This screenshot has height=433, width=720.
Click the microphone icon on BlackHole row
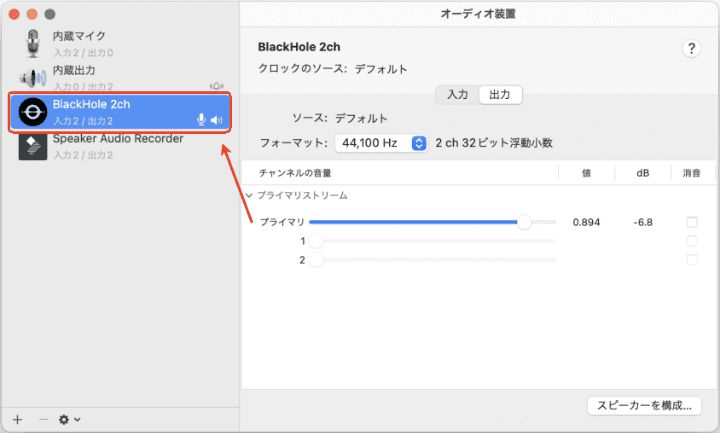click(x=201, y=120)
